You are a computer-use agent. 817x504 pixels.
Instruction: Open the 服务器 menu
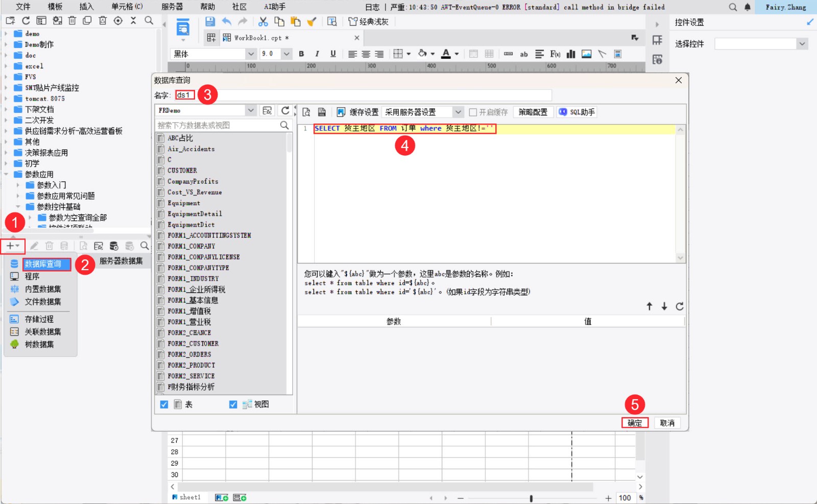coord(172,7)
